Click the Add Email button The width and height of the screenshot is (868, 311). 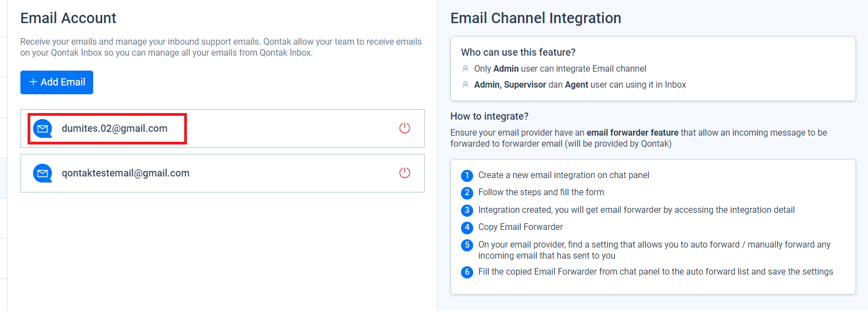pyautogui.click(x=57, y=82)
